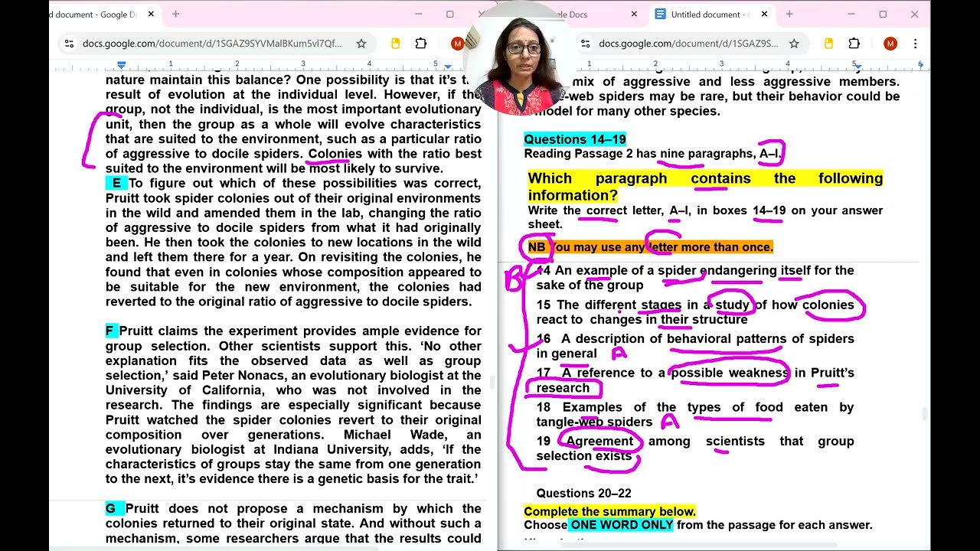View site information icon in right address bar
Image resolution: width=980 pixels, height=551 pixels.
click(x=584, y=44)
